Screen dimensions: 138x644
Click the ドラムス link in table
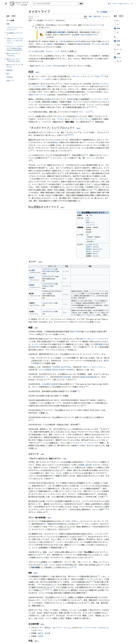66,295
